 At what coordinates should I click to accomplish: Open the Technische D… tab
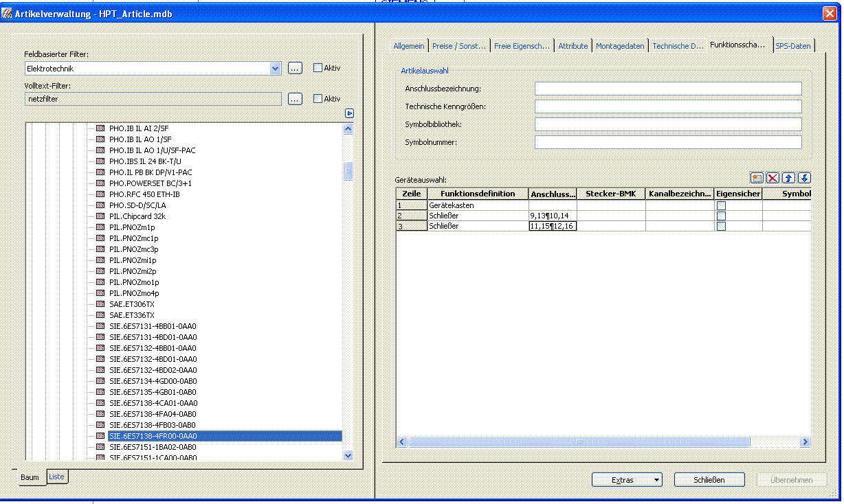tap(678, 46)
